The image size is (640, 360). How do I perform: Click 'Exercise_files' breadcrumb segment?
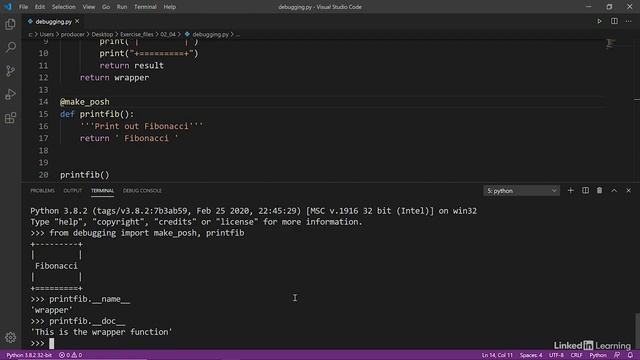pos(137,35)
